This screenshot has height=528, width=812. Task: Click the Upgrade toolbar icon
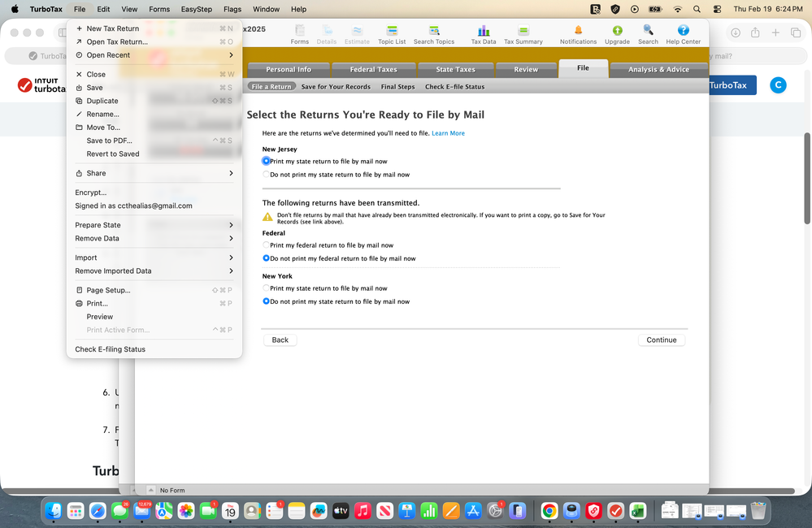[617, 31]
